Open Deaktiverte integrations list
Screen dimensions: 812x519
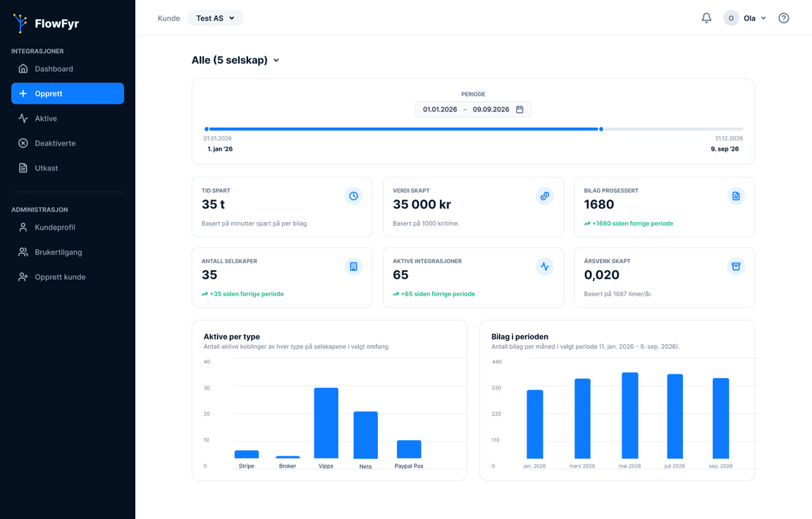coord(68,143)
